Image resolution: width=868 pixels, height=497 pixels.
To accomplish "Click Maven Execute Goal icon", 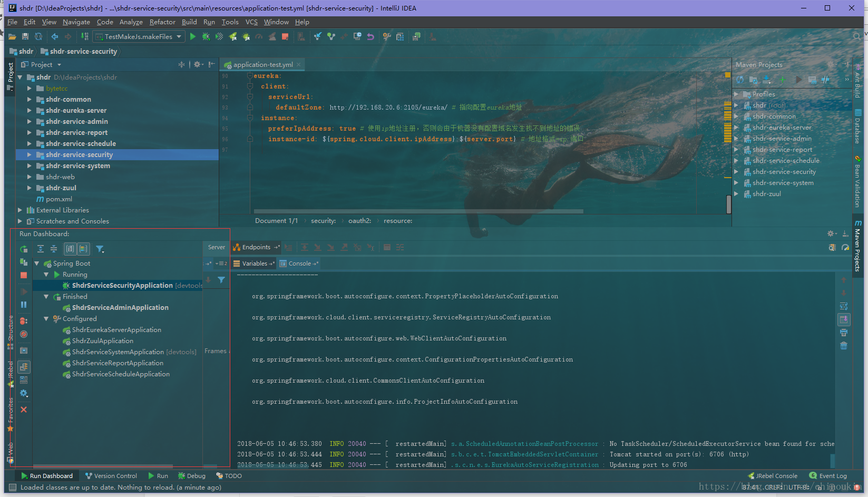I will coord(812,80).
